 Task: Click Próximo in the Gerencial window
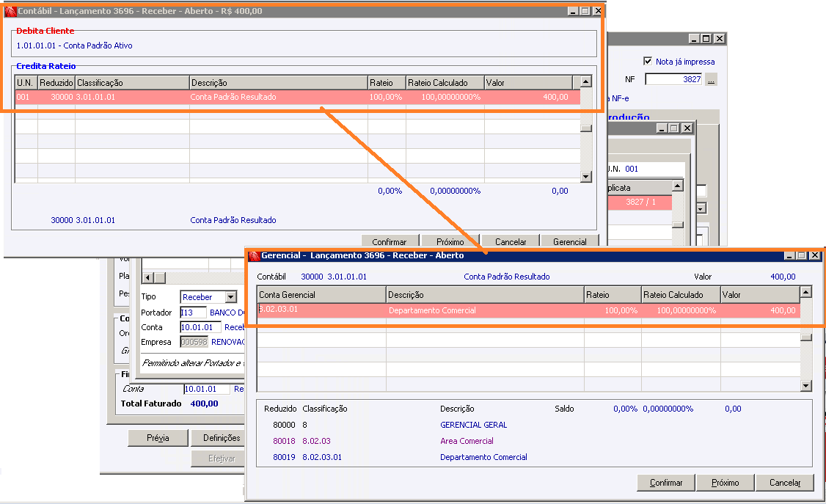[x=725, y=483]
